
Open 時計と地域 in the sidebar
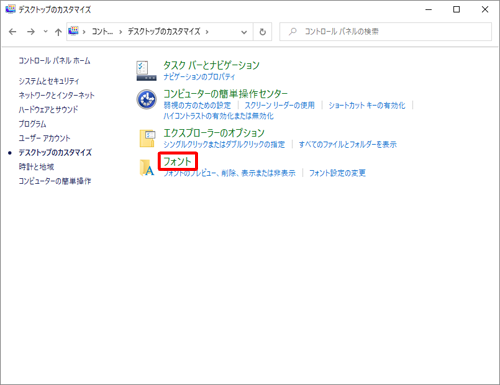coord(36,167)
